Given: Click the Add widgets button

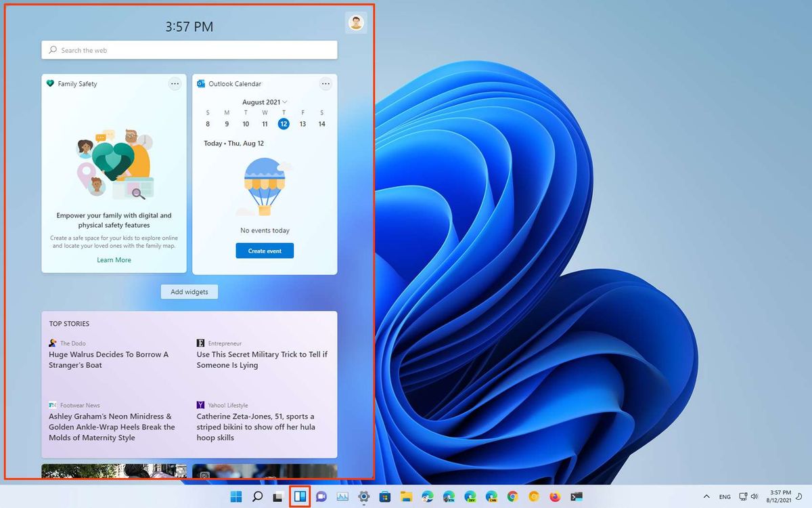Looking at the screenshot, I should [189, 291].
